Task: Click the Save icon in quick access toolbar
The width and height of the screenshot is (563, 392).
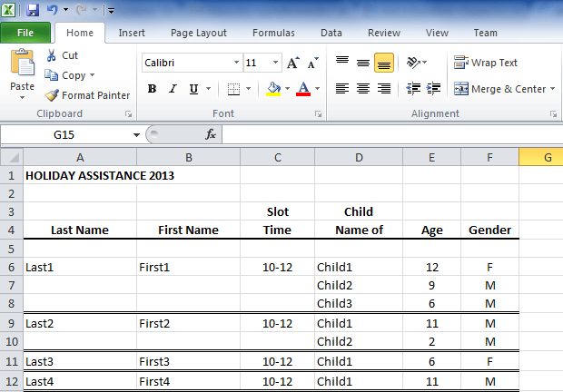Action: click(x=33, y=10)
